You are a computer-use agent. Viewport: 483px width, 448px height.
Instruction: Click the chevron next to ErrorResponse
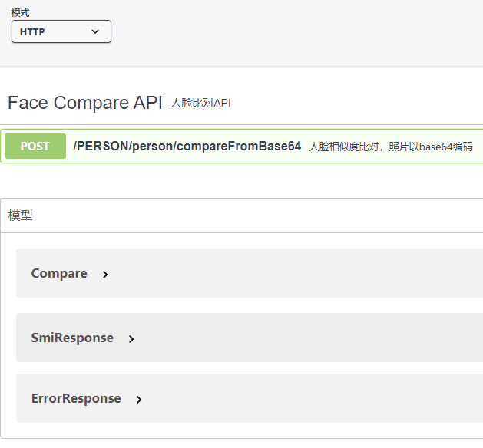click(139, 400)
